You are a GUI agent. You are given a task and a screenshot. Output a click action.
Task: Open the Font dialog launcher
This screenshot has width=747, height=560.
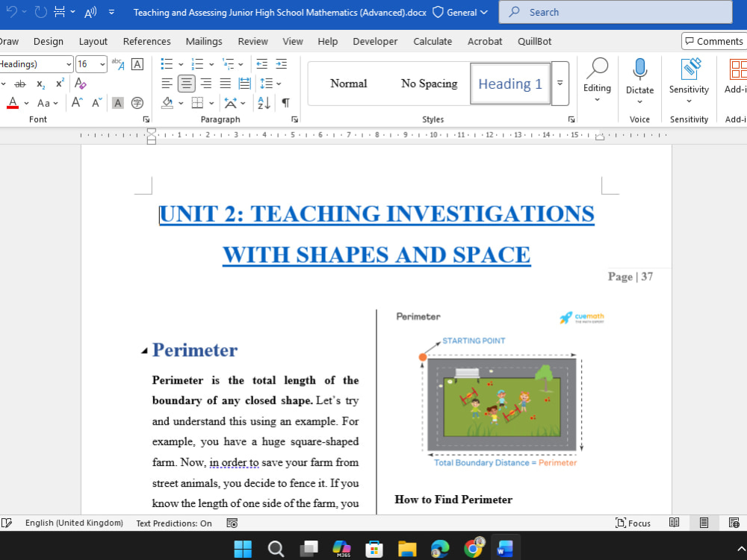(x=146, y=119)
